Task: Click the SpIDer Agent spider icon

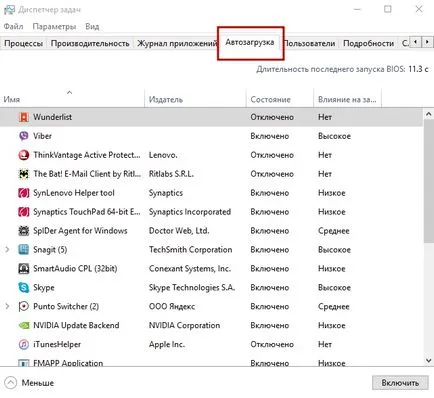Action: tap(23, 231)
